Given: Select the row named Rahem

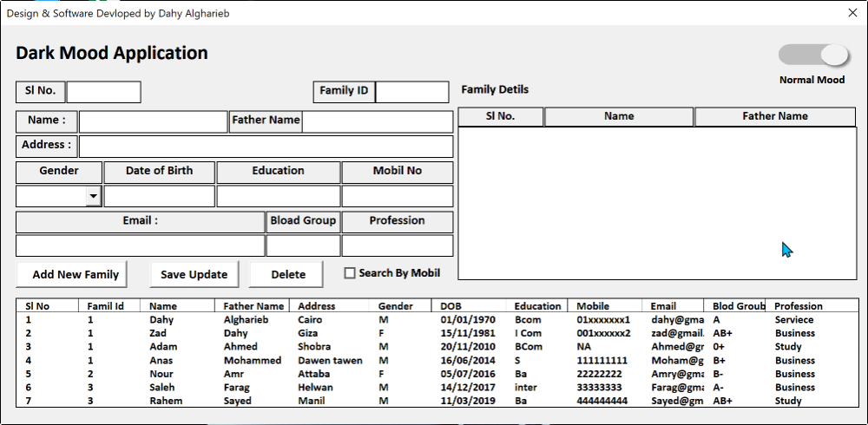Looking at the screenshot, I should click(x=437, y=401).
